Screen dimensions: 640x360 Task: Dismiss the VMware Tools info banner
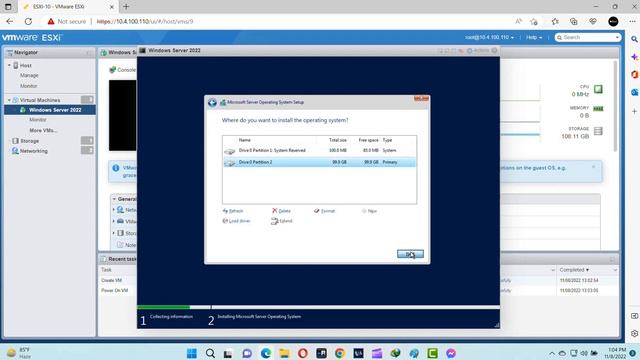593,167
